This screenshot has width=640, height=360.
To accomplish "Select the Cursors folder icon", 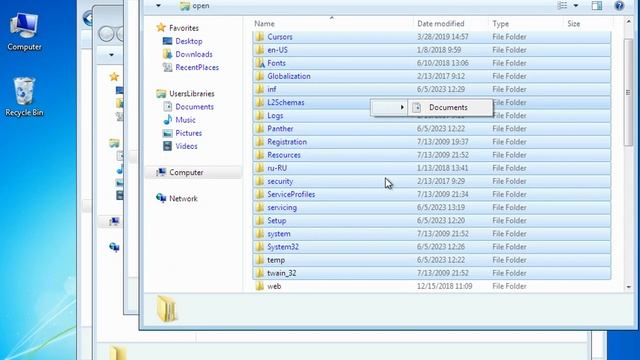I will tap(260, 37).
